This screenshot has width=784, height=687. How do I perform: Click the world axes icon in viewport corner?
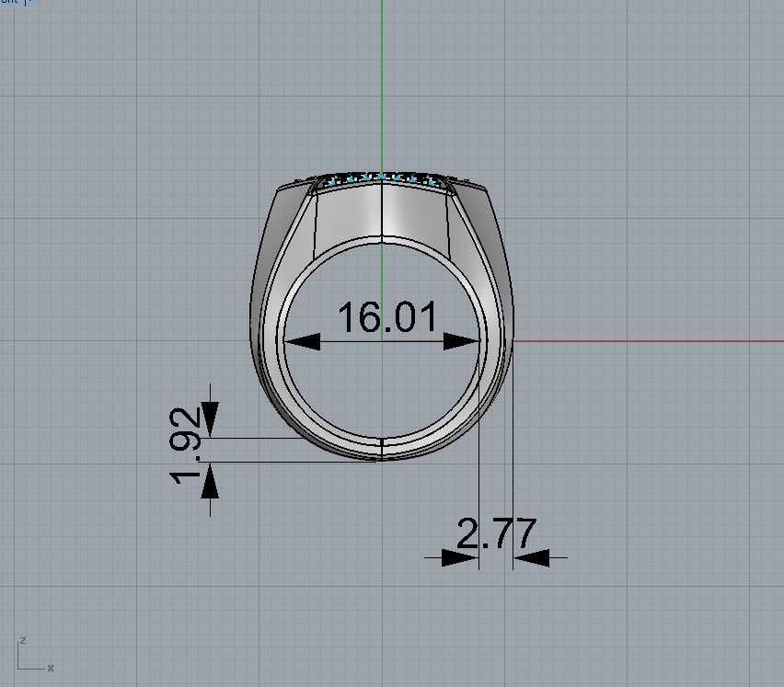point(36,654)
